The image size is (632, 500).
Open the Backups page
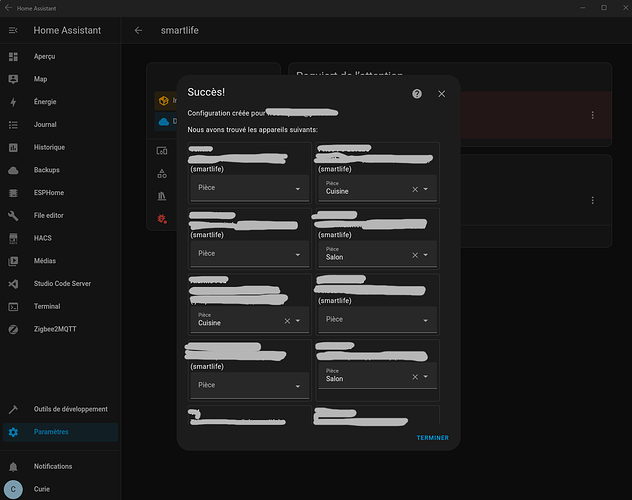pyautogui.click(x=60, y=170)
